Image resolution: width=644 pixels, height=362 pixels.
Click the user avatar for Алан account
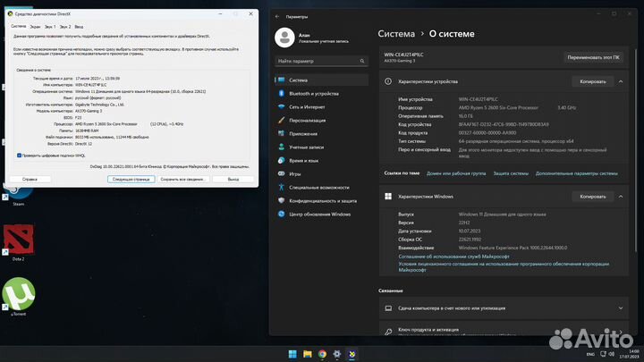284,38
